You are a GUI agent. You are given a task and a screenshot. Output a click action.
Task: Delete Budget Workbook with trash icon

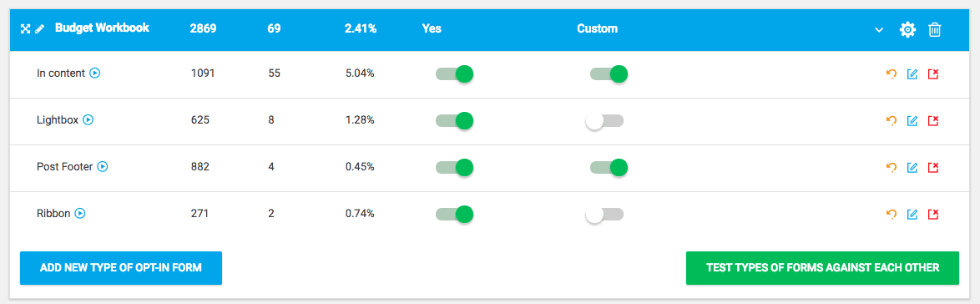[934, 29]
